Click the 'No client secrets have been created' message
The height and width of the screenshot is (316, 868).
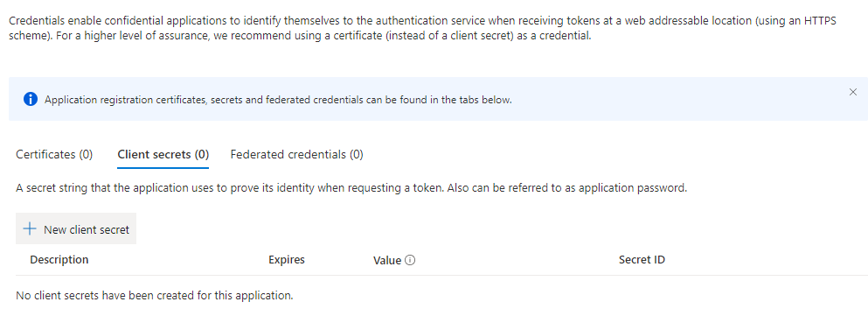click(155, 296)
